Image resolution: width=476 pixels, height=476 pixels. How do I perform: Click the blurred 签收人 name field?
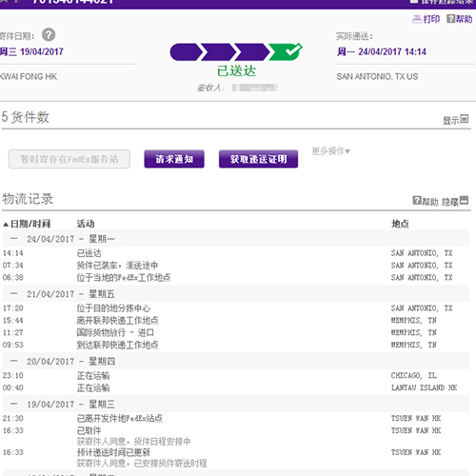pyautogui.click(x=255, y=88)
